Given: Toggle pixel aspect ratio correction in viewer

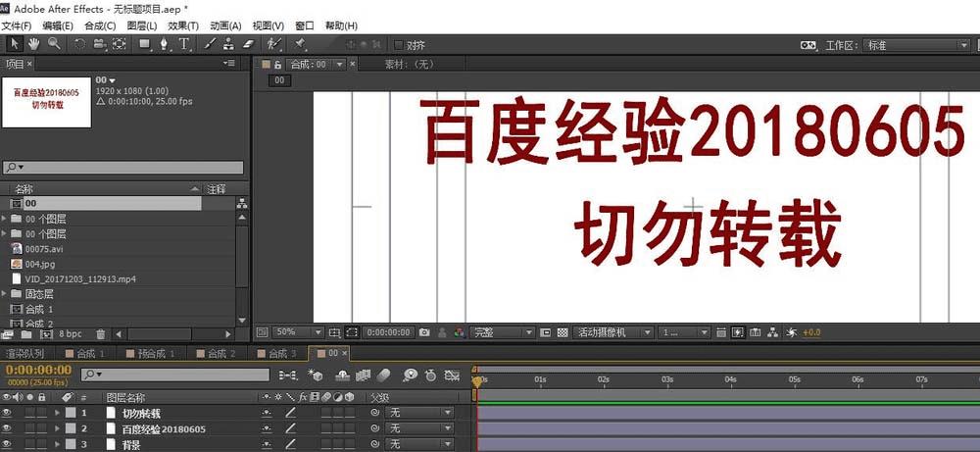Looking at the screenshot, I should coord(720,332).
